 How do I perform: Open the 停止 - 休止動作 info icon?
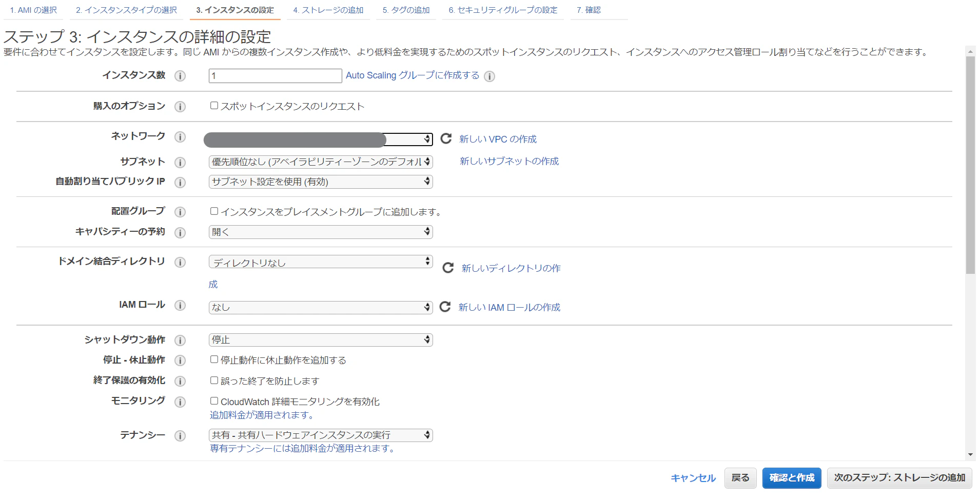(180, 360)
